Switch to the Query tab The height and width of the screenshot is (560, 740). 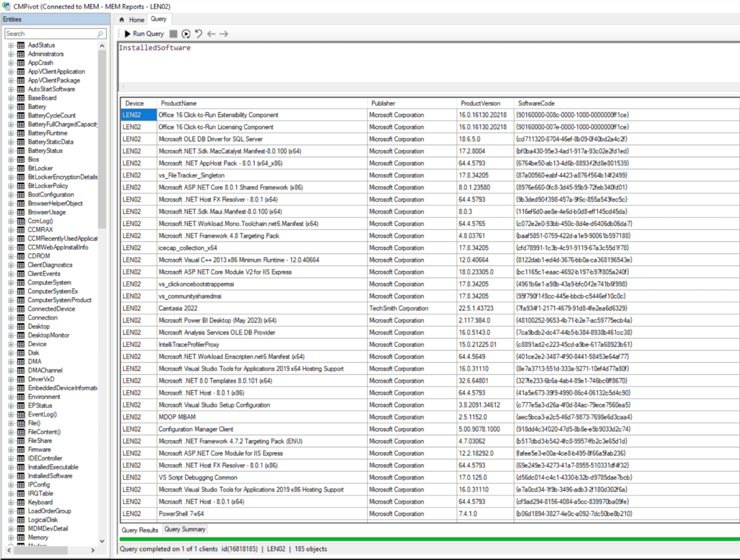coord(159,19)
